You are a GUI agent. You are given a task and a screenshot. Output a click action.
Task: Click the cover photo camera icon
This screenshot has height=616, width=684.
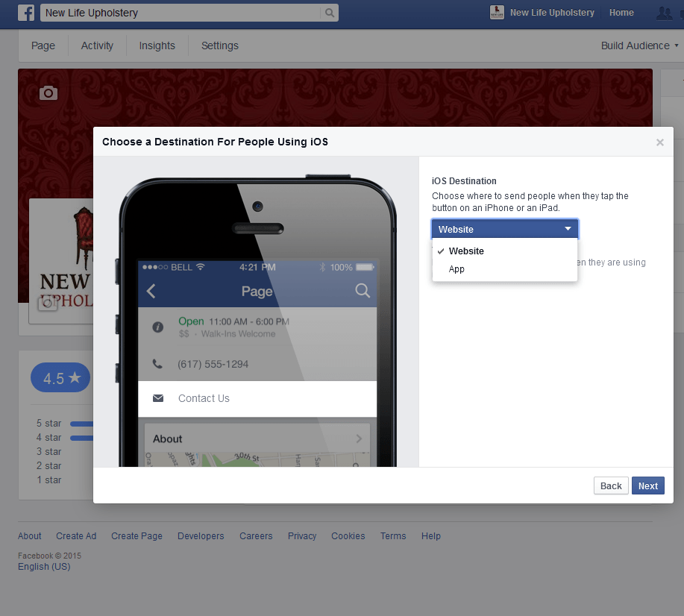point(48,92)
